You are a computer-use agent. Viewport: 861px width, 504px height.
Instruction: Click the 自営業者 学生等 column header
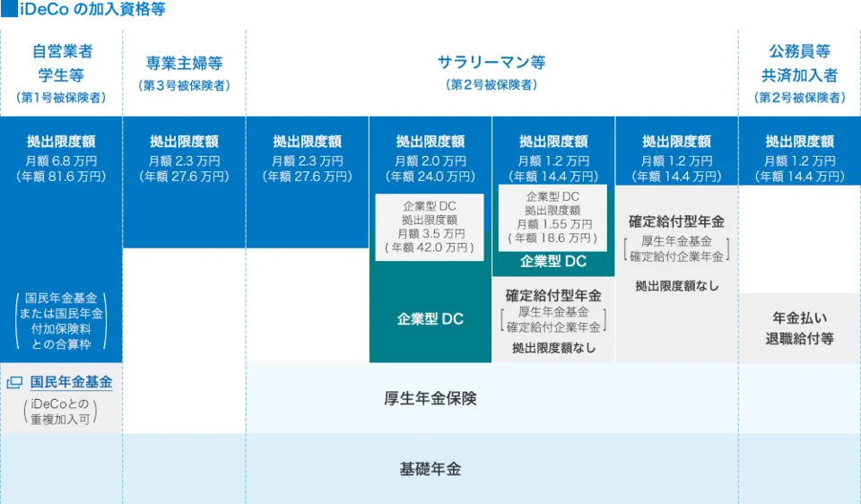tap(62, 63)
